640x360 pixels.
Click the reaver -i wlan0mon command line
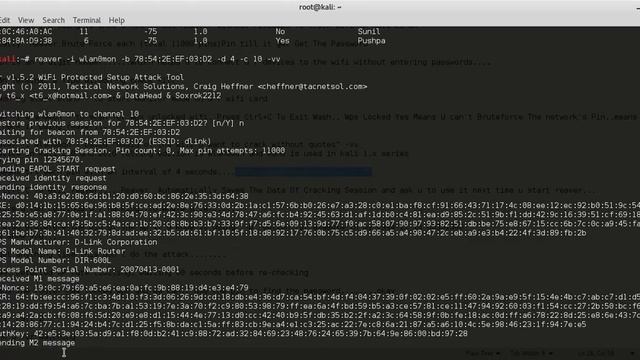(140, 59)
